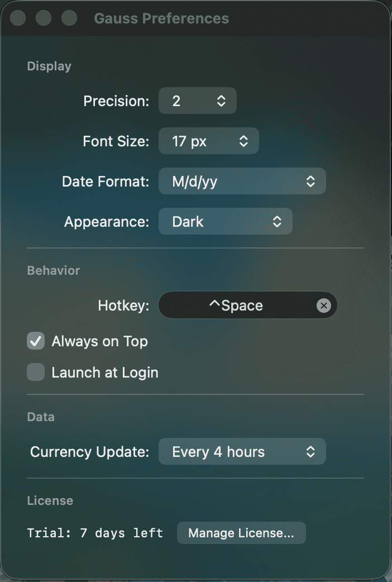Click the Currency Update chevron icon

tap(312, 451)
